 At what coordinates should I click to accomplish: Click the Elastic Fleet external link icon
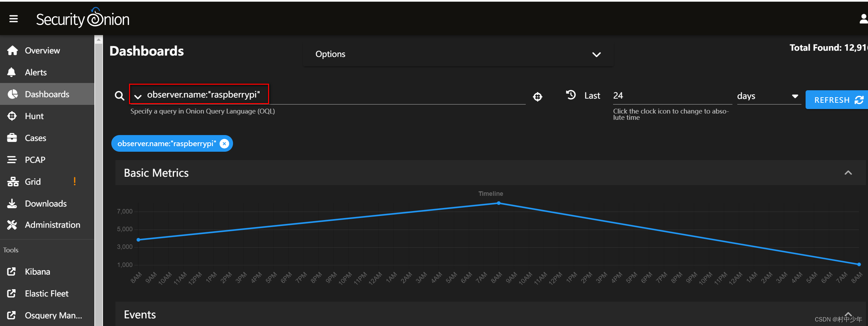coord(11,293)
